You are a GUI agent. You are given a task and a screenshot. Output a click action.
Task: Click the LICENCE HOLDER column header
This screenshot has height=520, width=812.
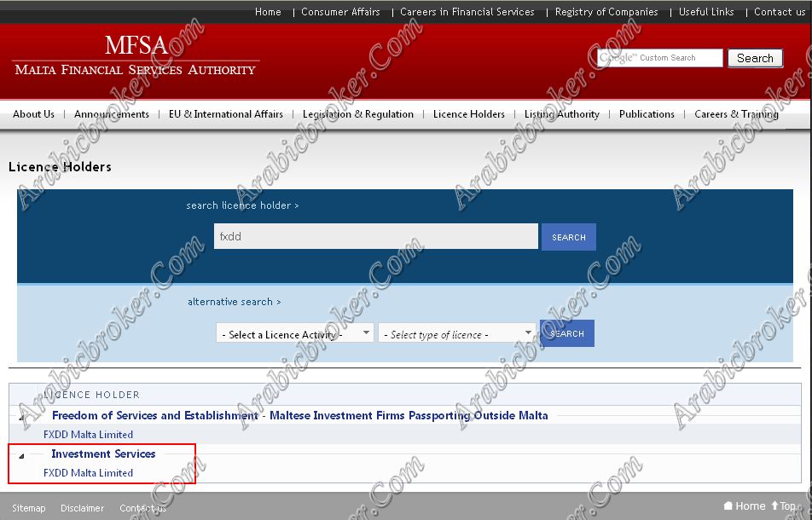click(92, 395)
